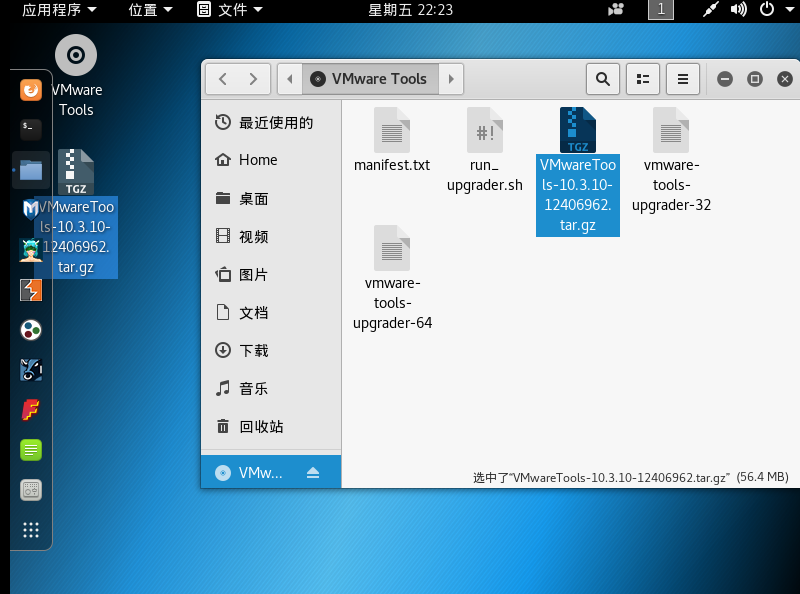800x594 pixels.
Task: Open the Calculator from the dock
Action: (x=30, y=490)
